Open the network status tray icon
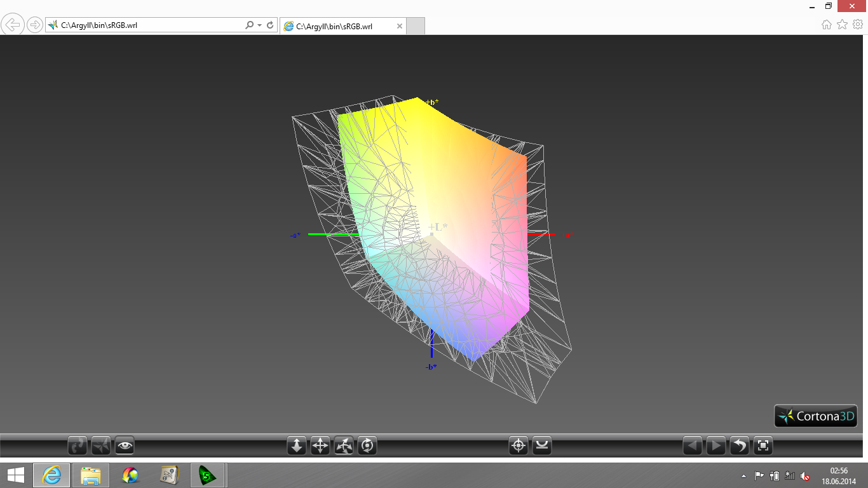 tap(790, 475)
